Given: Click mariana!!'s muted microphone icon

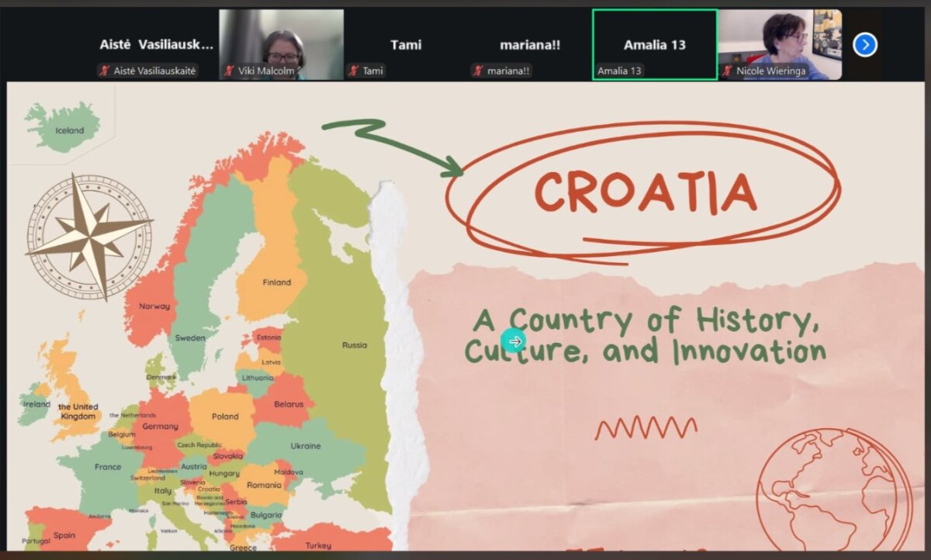Looking at the screenshot, I should [478, 71].
